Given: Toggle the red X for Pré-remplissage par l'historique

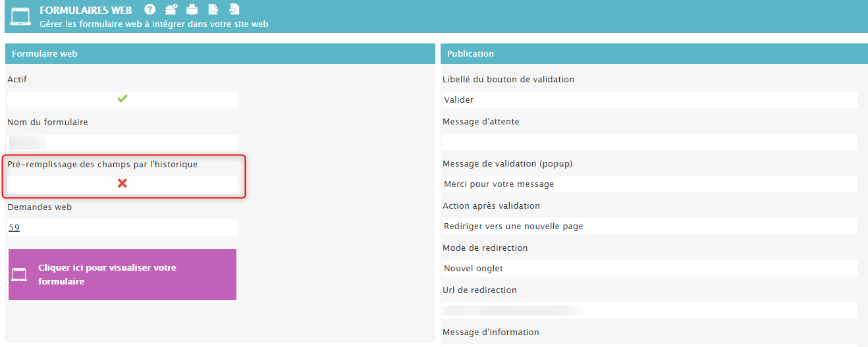Looking at the screenshot, I should point(122,184).
